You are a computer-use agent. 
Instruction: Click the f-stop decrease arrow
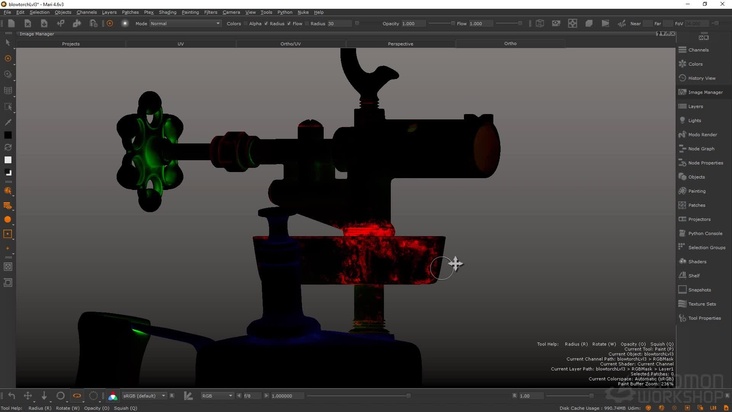239,396
